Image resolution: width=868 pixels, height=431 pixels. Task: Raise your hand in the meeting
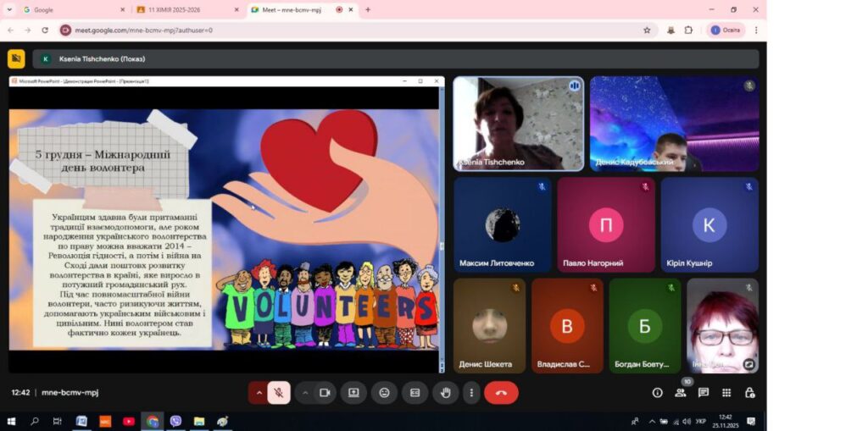445,393
